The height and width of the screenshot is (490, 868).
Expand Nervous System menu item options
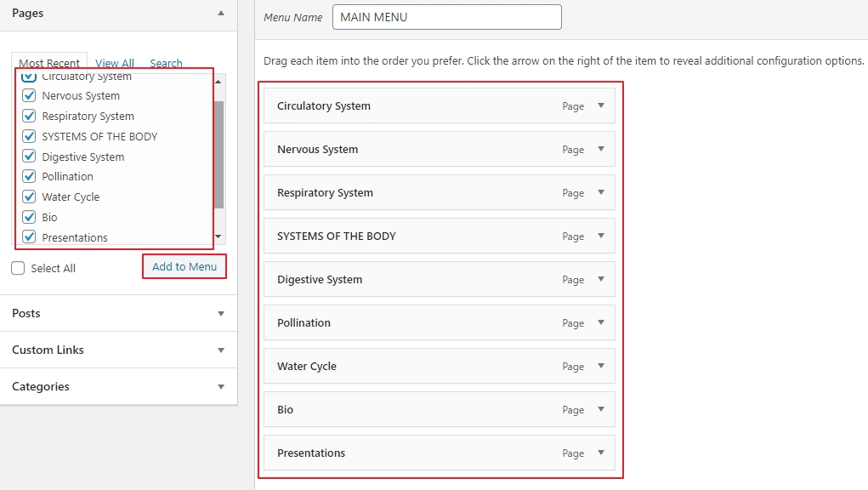[x=600, y=149]
